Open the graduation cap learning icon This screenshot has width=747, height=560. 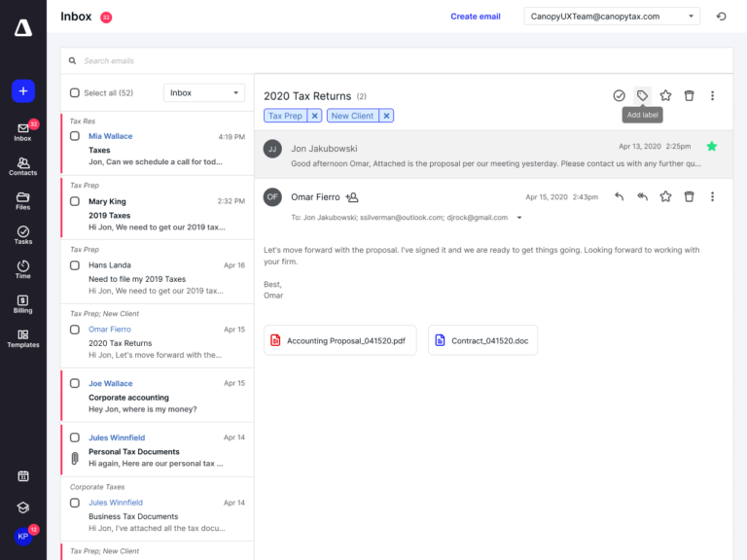click(x=23, y=507)
